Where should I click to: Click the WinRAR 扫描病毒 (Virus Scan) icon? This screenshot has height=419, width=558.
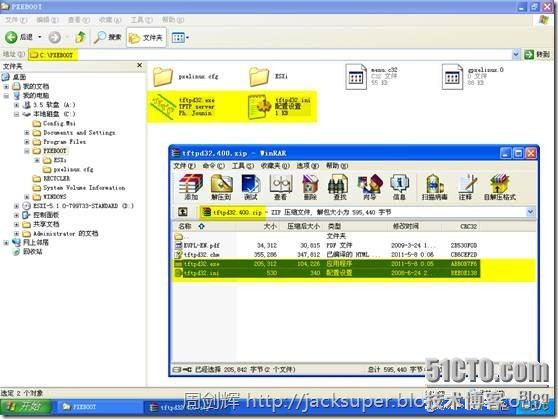(435, 187)
